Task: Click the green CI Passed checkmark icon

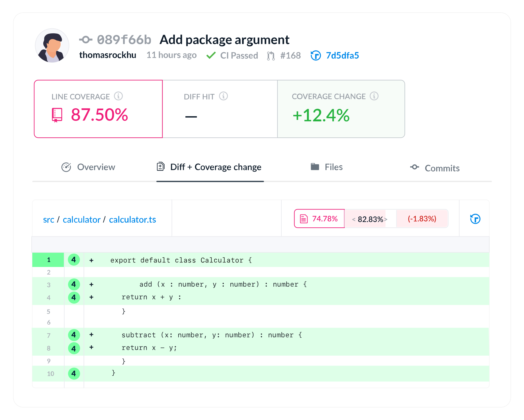Action: [211, 55]
